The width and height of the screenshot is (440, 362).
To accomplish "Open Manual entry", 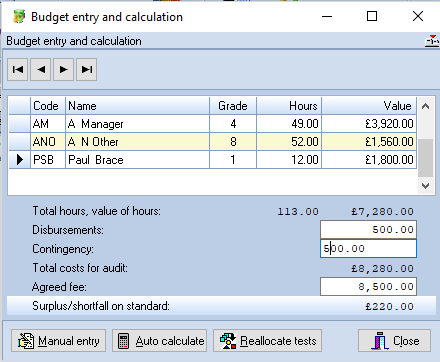I will [59, 341].
